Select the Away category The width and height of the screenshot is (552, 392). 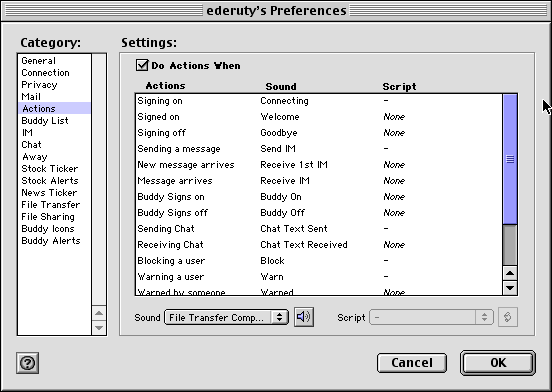[x=54, y=157]
